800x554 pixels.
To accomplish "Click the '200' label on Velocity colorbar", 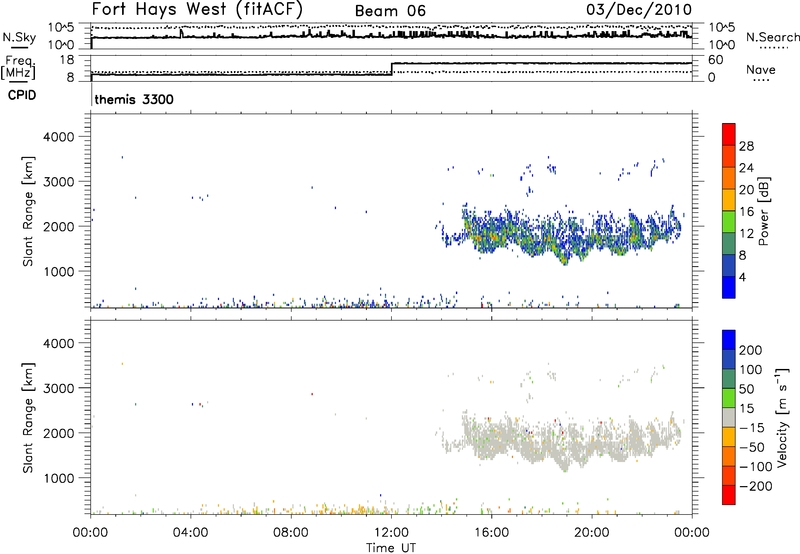I will tap(751, 350).
